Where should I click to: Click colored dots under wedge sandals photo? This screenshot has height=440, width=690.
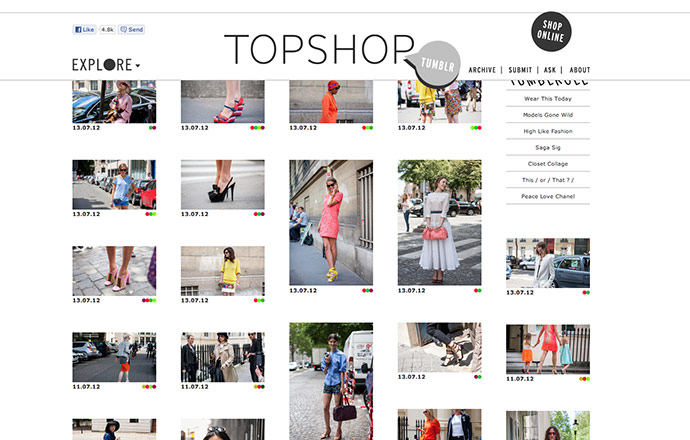257,128
